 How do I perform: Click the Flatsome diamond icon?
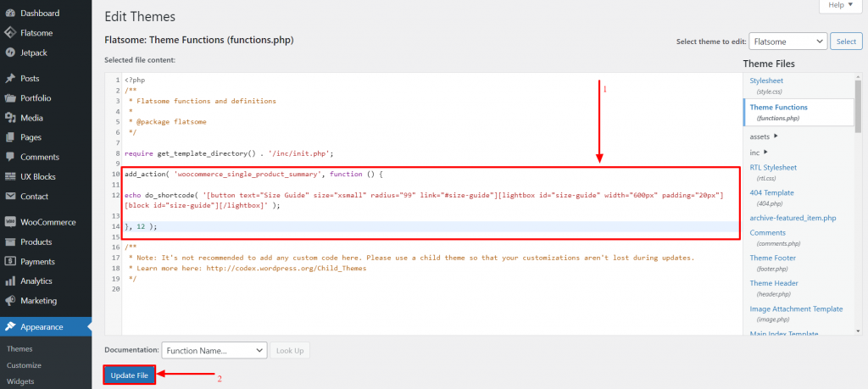coord(10,33)
